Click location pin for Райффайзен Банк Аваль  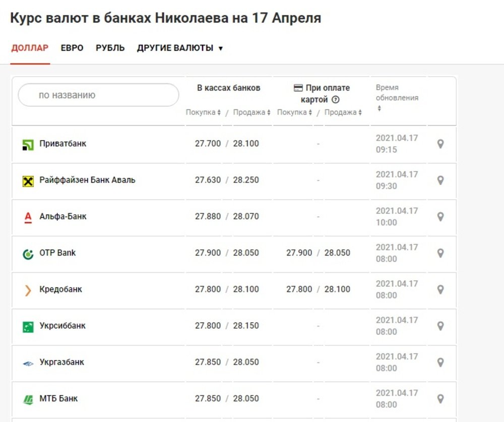(x=440, y=180)
